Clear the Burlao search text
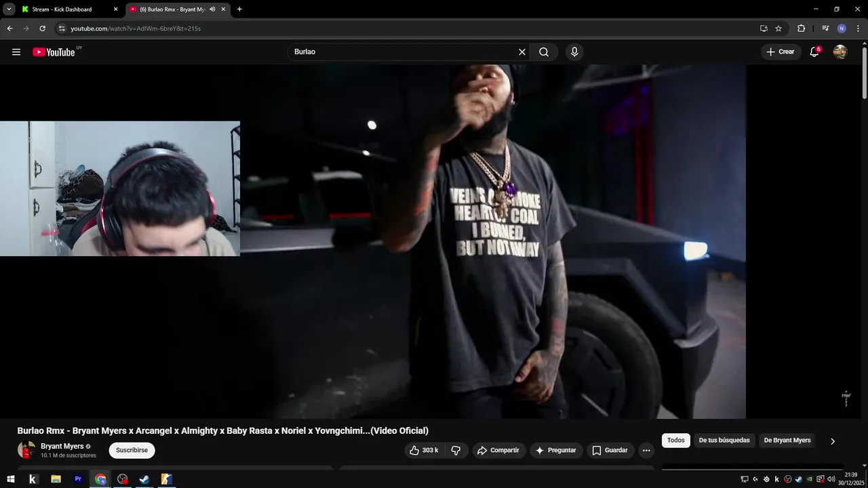 (x=522, y=52)
